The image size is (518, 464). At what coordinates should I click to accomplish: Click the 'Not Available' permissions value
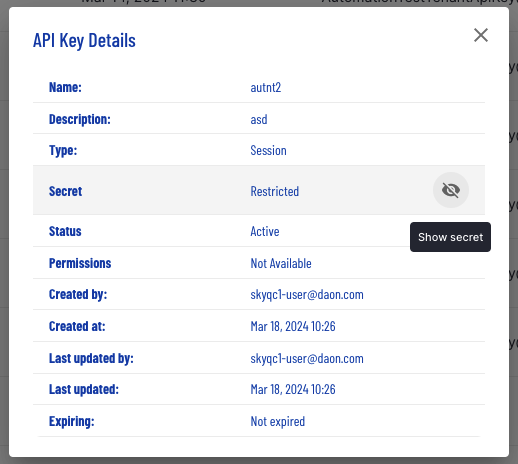tap(281, 263)
